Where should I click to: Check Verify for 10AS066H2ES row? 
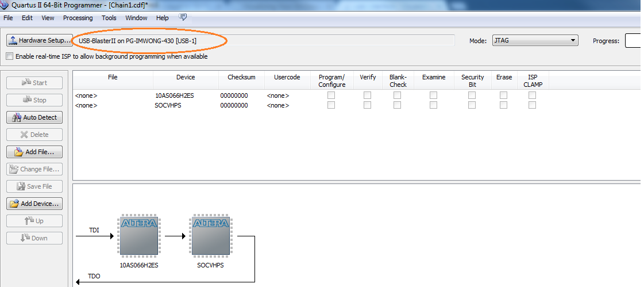pos(367,95)
